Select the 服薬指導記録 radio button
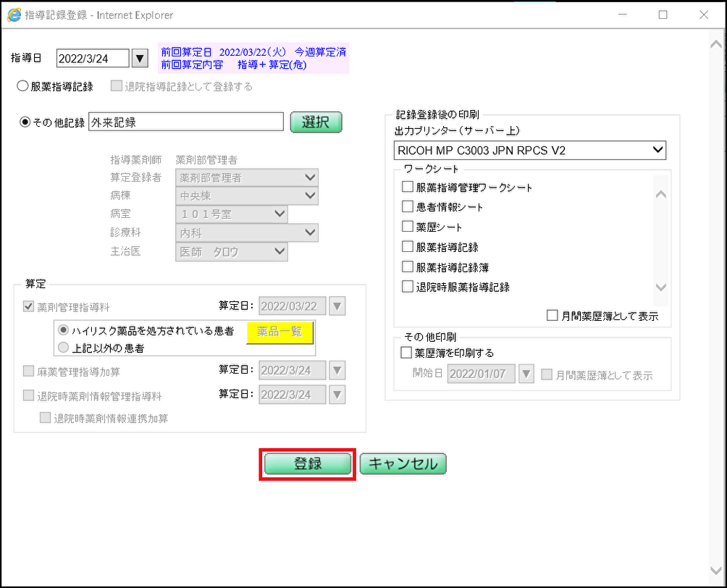The image size is (727, 588). point(22,85)
